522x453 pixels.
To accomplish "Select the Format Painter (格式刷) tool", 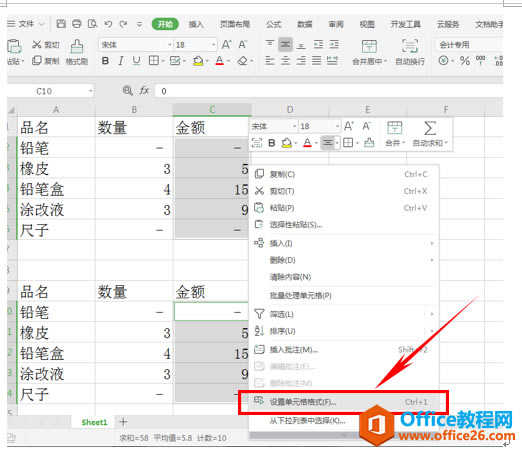I will (77, 52).
